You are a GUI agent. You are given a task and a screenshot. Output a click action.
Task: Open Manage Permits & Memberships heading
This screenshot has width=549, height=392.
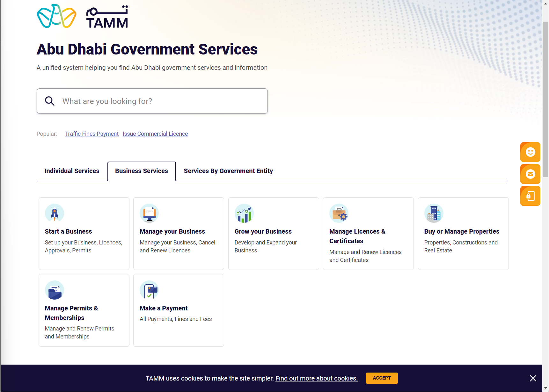coord(71,313)
